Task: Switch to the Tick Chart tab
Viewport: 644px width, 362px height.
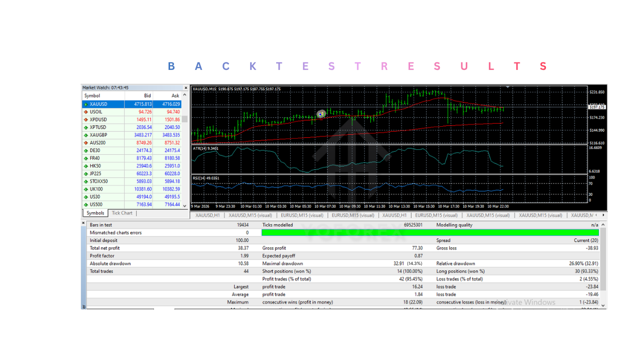Action: point(122,213)
